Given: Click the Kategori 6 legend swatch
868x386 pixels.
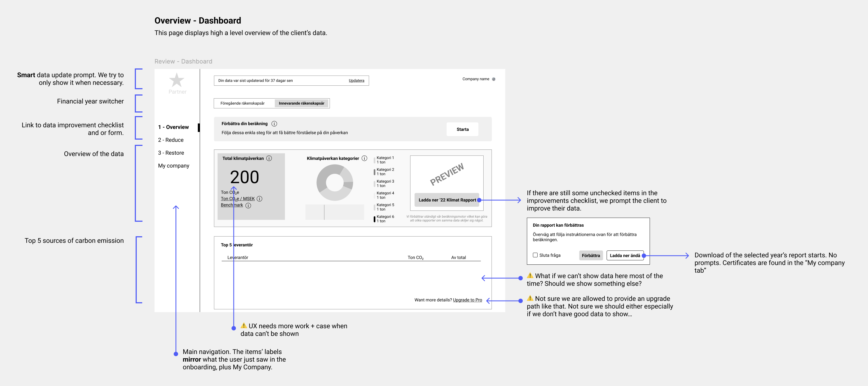Looking at the screenshot, I should [374, 219].
